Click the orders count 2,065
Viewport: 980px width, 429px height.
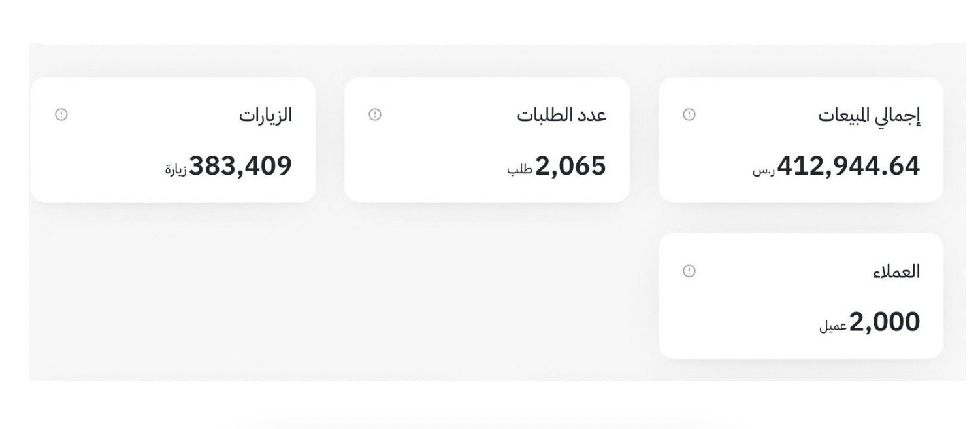tap(570, 166)
